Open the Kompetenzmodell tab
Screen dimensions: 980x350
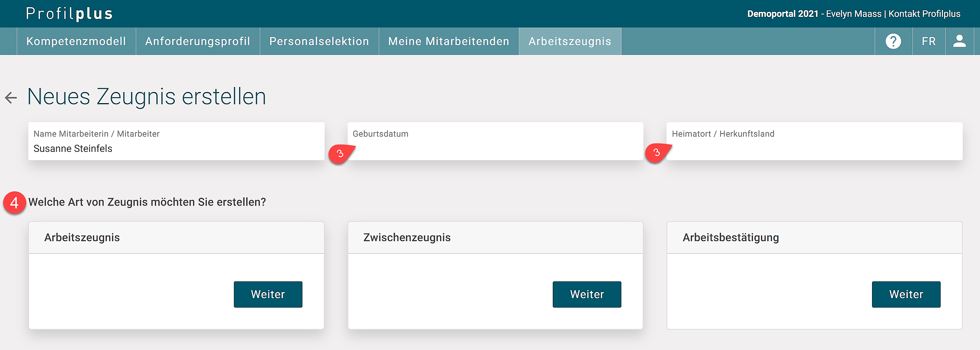[76, 41]
